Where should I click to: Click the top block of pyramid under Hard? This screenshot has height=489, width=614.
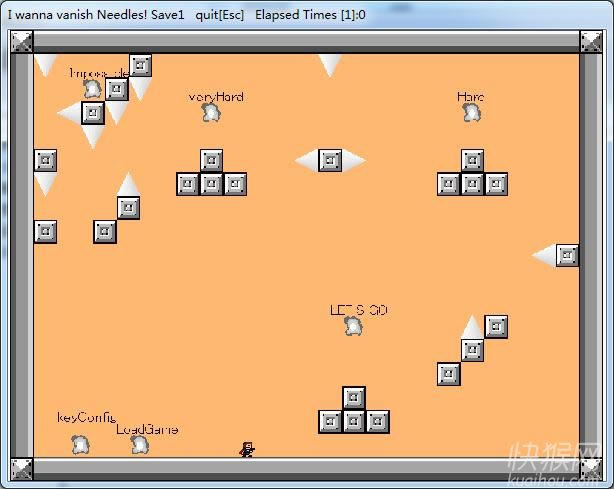click(x=472, y=160)
